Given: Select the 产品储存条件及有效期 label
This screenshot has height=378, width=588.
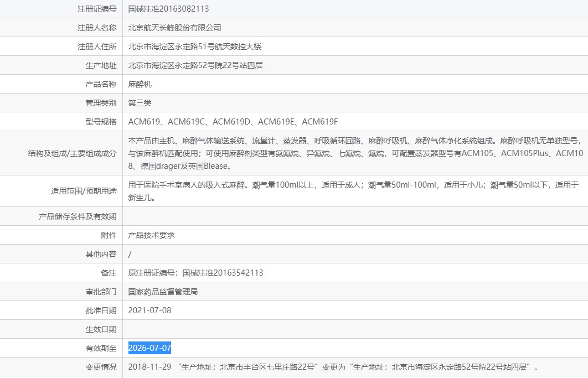Looking at the screenshot, I should click(x=78, y=216).
